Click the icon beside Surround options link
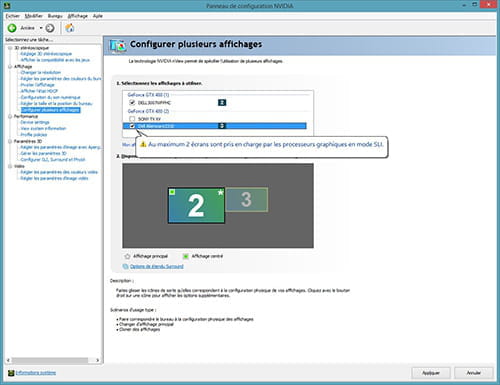Image resolution: width=500 pixels, height=385 pixels. [126, 266]
